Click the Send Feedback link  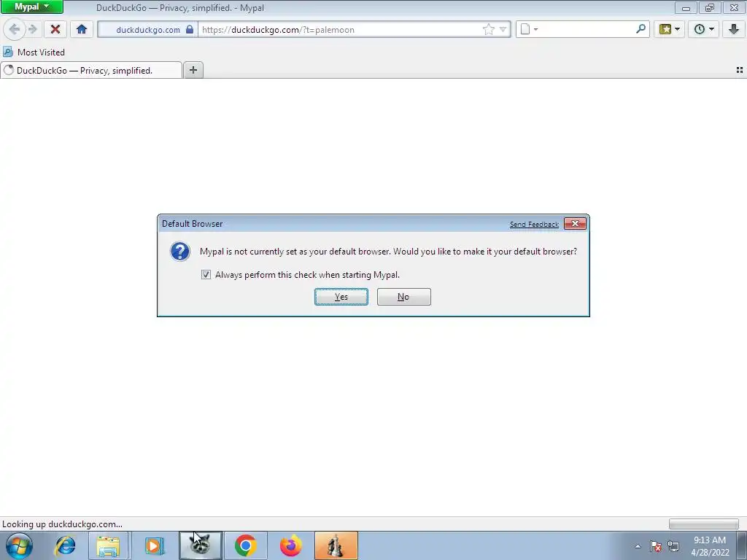pyautogui.click(x=534, y=225)
